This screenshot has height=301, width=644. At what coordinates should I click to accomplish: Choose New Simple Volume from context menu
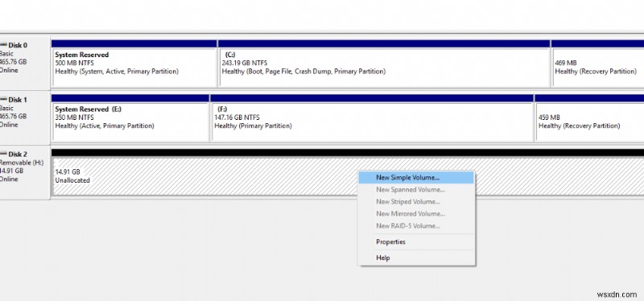(x=416, y=178)
